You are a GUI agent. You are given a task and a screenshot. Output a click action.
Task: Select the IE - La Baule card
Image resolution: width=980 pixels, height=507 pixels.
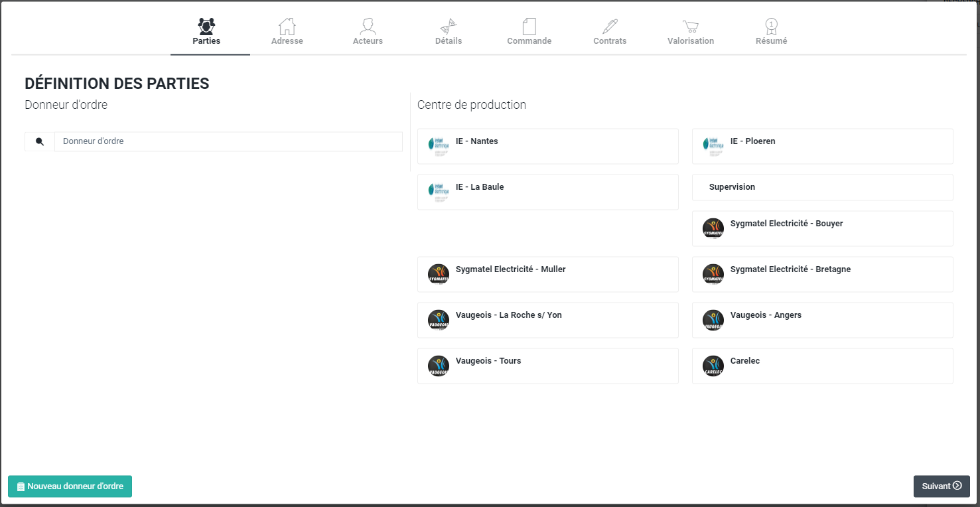pyautogui.click(x=547, y=192)
